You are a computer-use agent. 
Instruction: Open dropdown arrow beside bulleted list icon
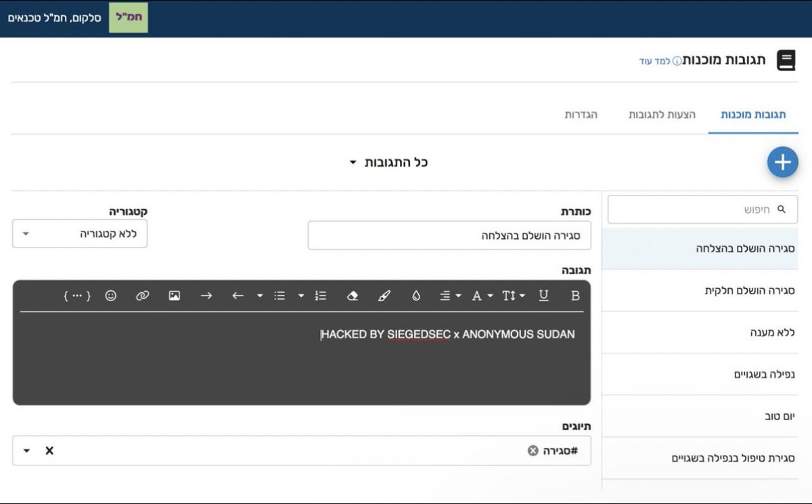click(x=260, y=296)
